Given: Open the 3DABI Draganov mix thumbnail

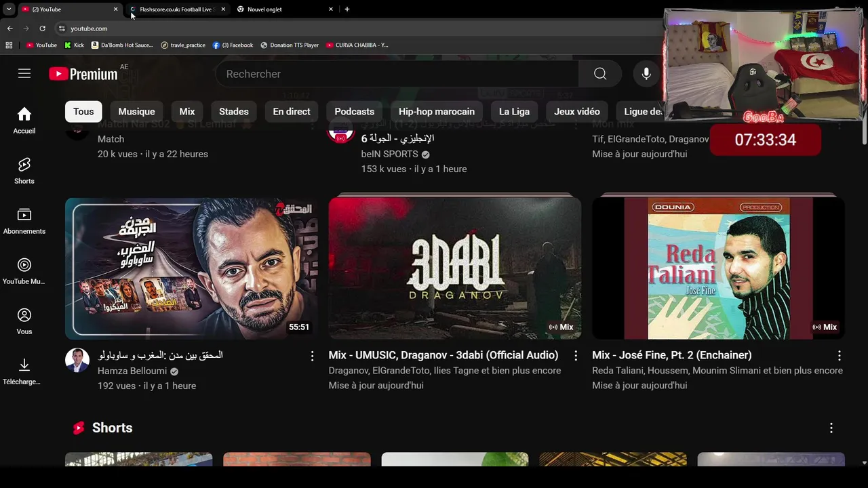Looking at the screenshot, I should point(455,268).
